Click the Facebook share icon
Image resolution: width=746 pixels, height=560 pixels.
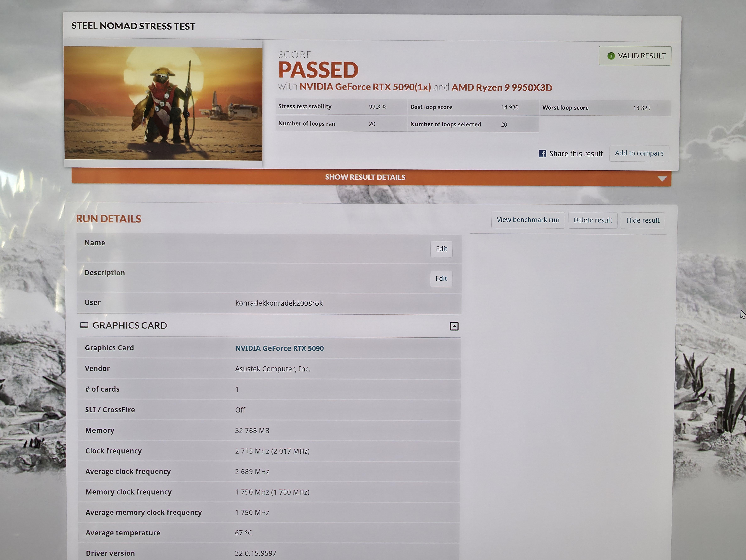(542, 154)
